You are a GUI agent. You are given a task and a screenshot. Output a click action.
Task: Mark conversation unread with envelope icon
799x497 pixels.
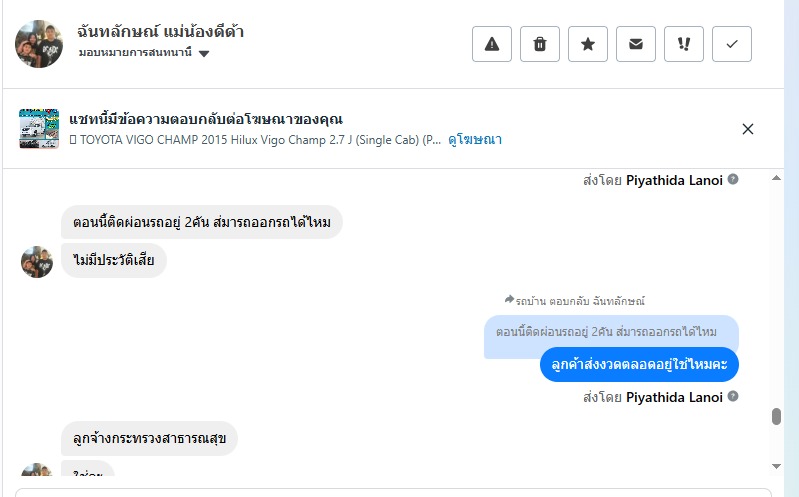[636, 44]
